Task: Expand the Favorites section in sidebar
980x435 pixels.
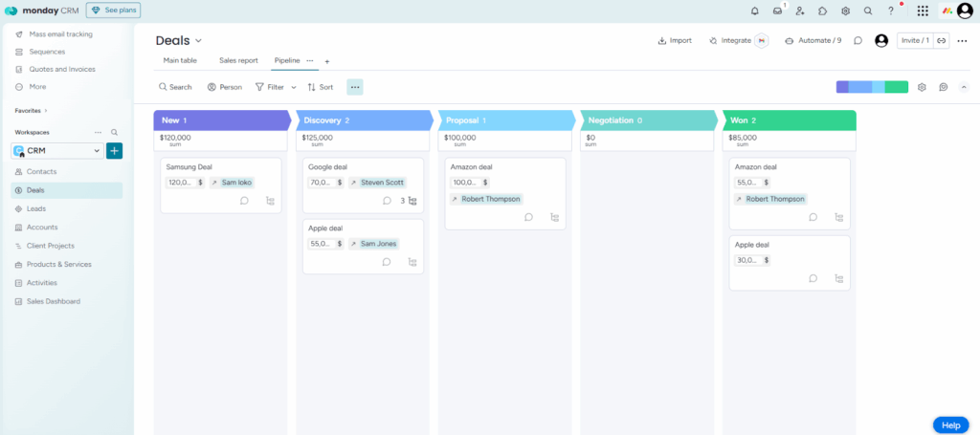Action: [x=45, y=111]
